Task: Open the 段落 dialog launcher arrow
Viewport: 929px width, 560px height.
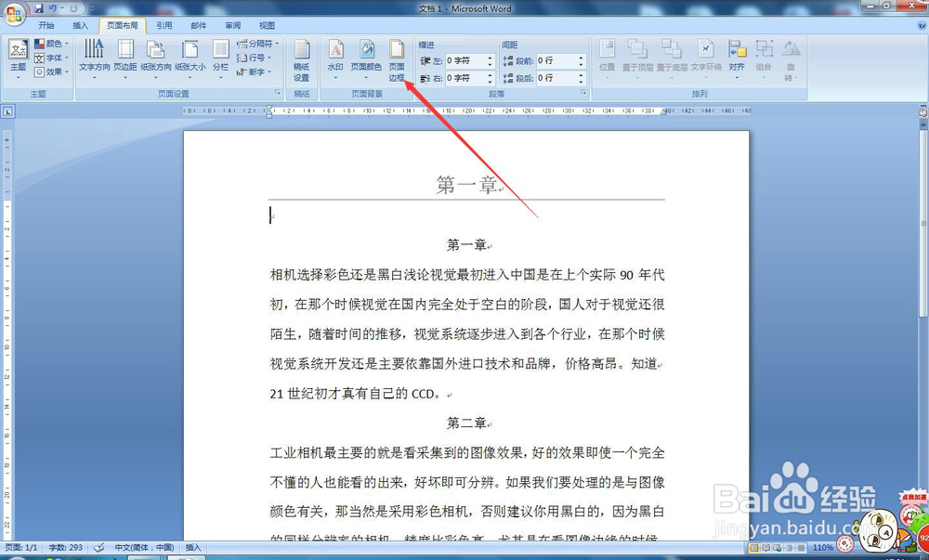Action: pos(586,90)
